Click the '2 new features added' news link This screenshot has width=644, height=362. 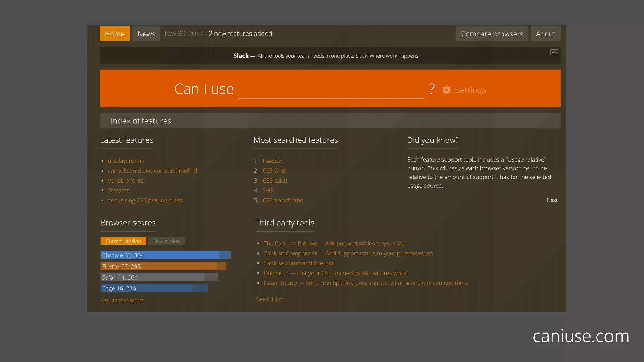(x=241, y=34)
